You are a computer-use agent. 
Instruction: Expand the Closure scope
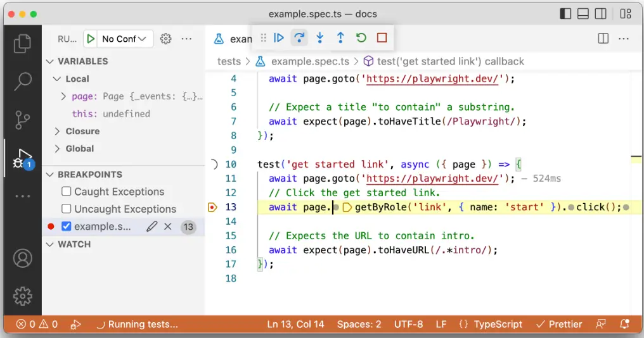point(58,132)
